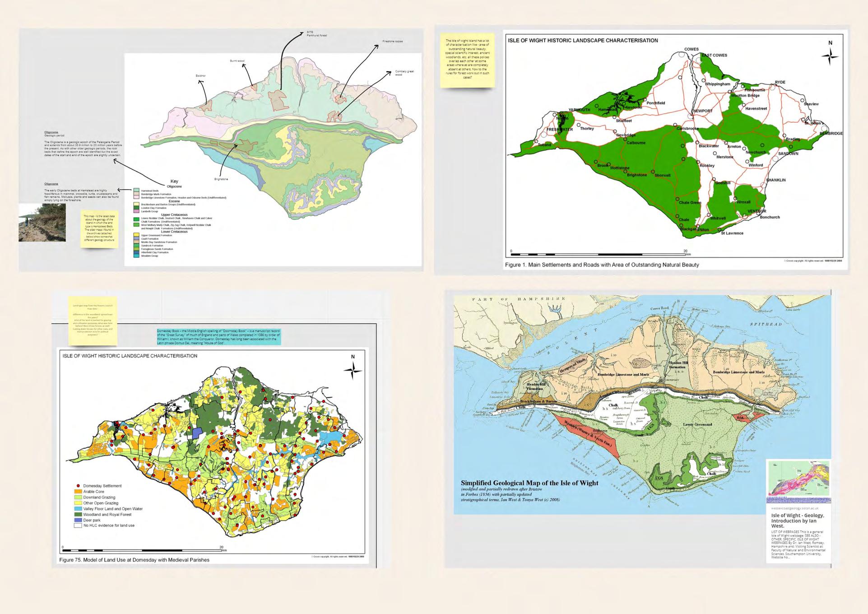This screenshot has width=868, height=614.
Task: Select the yellow note next to the cliff photo
Action: [99, 228]
